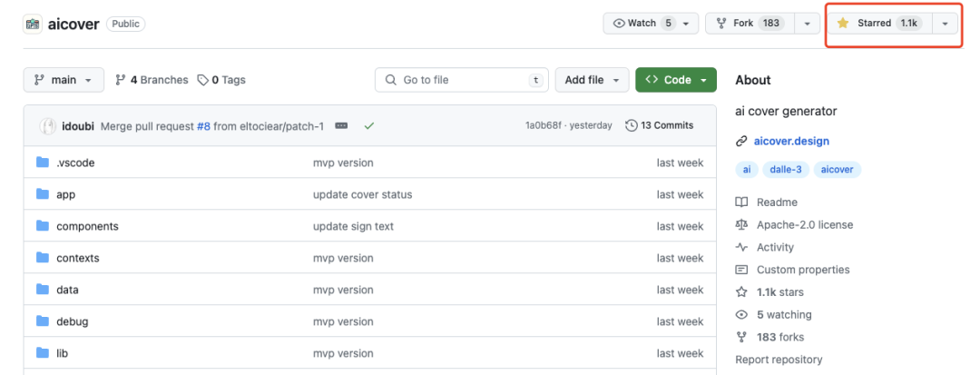Click the idoubi author avatar
Viewport: 980px width, 375px height.
(48, 125)
